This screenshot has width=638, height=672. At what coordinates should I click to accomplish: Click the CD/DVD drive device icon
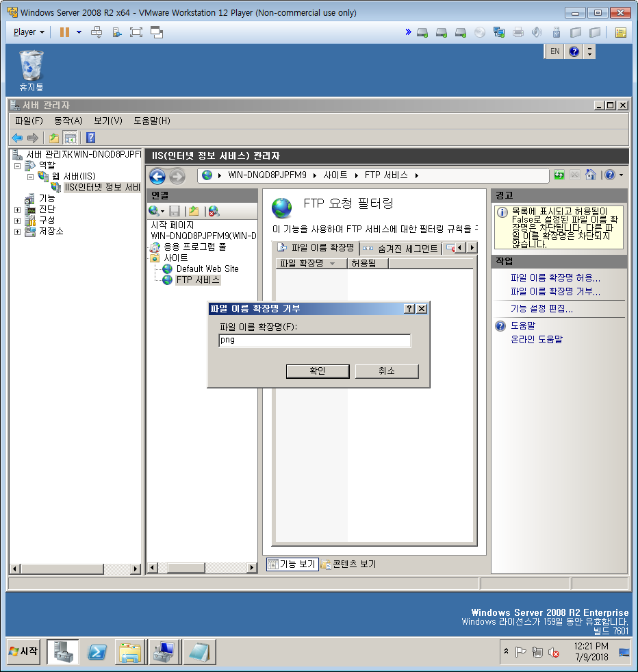click(480, 32)
